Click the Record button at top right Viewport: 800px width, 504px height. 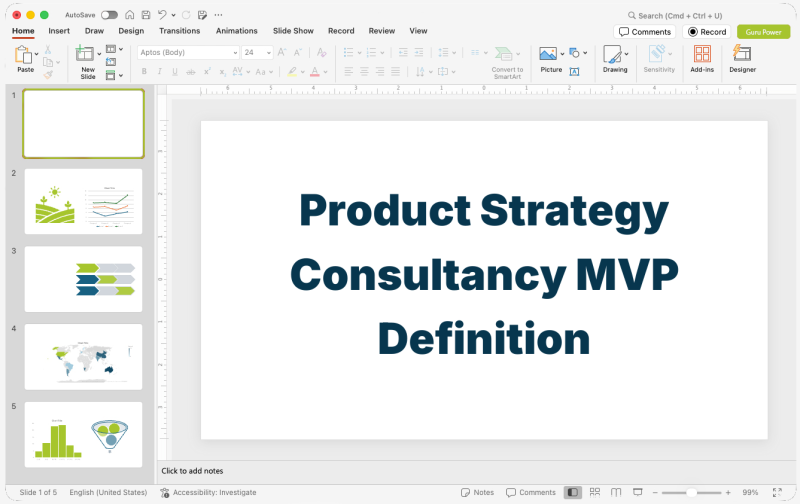(x=707, y=32)
